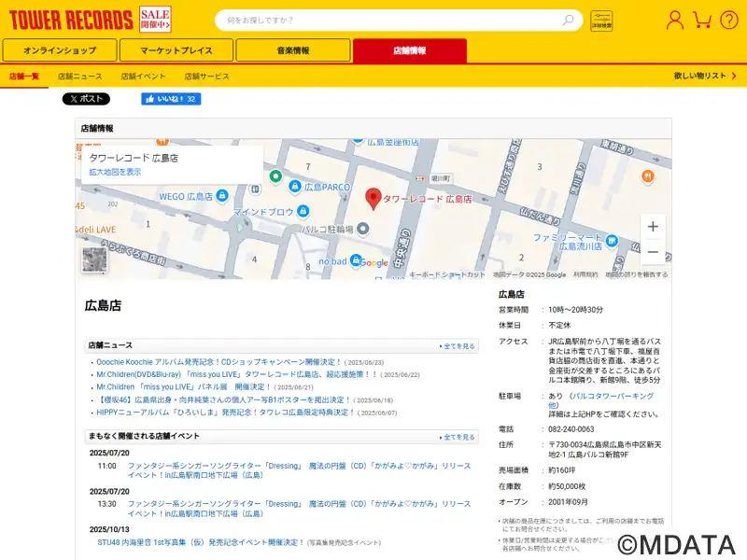Open STU48 内海里音 写真集 event link

tap(201, 542)
